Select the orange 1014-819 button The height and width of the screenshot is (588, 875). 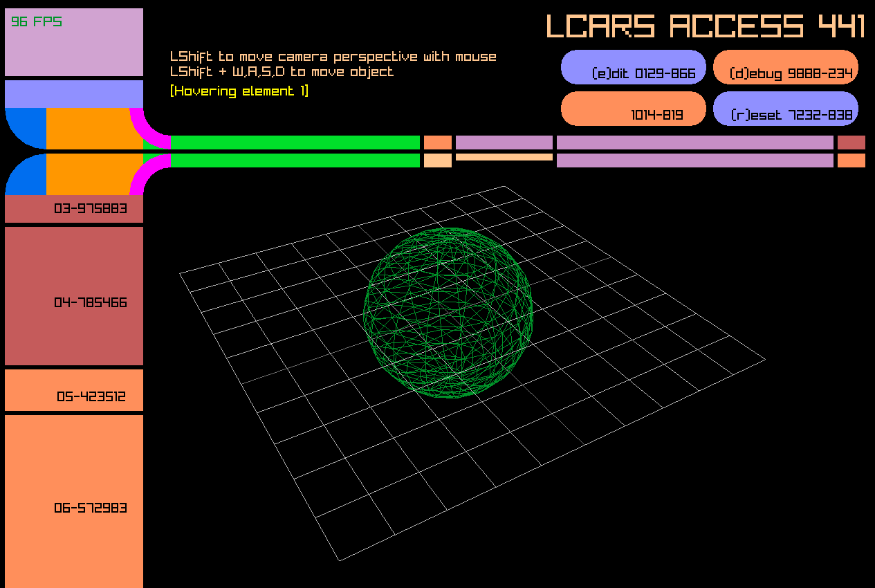[634, 109]
